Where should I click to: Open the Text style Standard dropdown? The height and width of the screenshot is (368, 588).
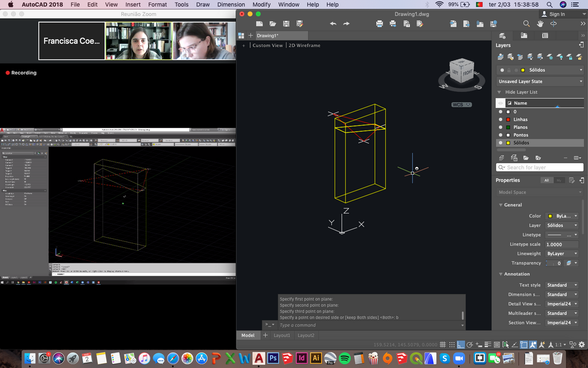562,285
